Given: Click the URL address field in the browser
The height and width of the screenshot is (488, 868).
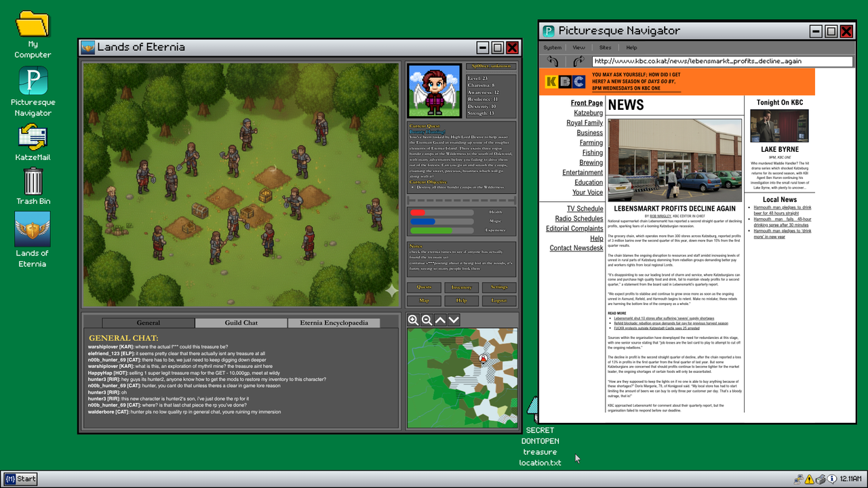Looking at the screenshot, I should point(722,61).
